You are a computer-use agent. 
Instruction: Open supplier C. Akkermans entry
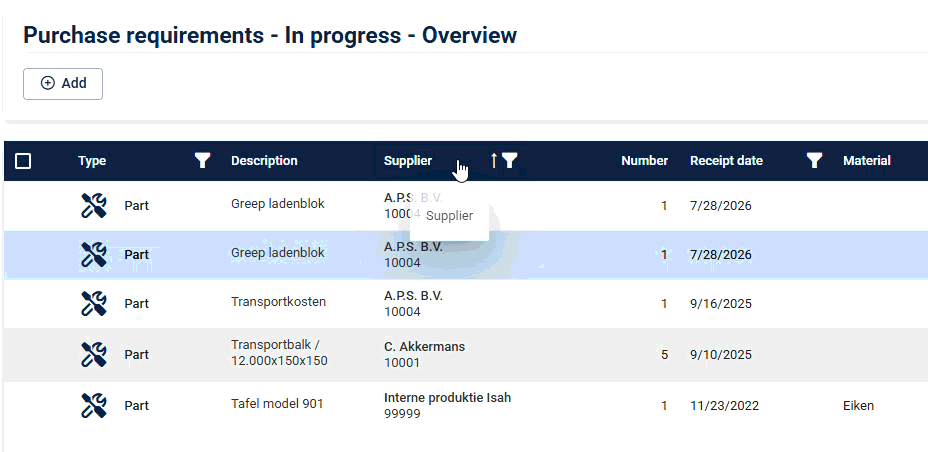click(424, 347)
